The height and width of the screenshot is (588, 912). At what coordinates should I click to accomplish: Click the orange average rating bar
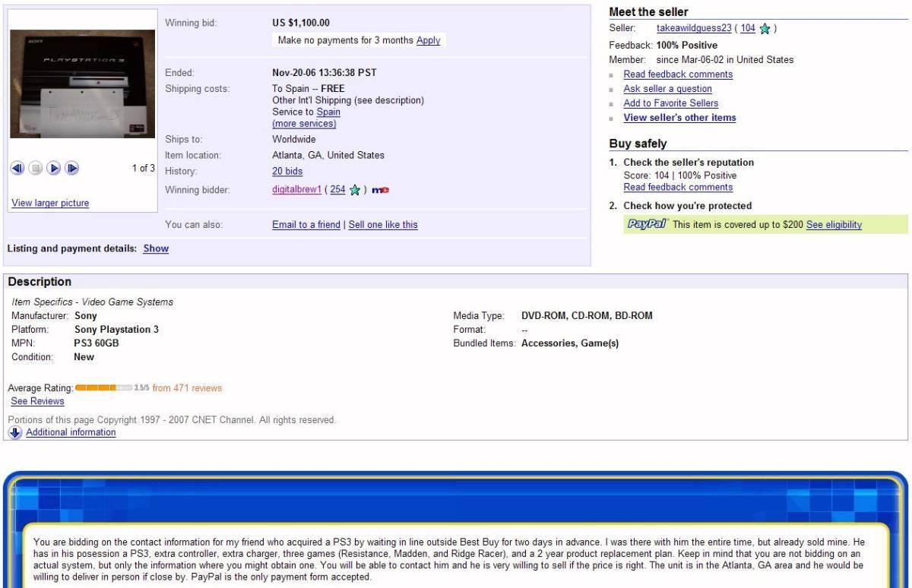(x=103, y=388)
